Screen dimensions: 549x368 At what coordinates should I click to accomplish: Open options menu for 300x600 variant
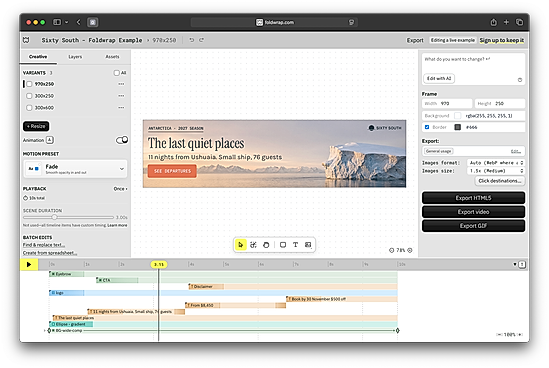(121, 108)
